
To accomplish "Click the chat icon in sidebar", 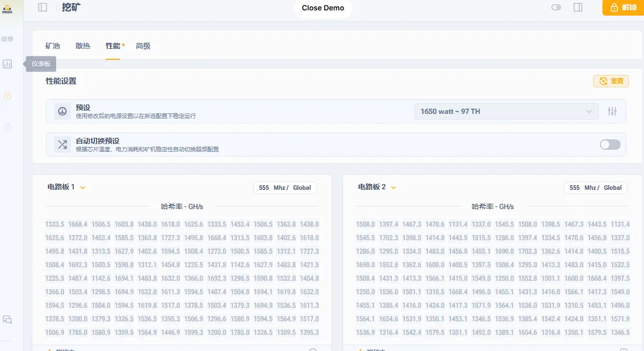I will 7,320.
